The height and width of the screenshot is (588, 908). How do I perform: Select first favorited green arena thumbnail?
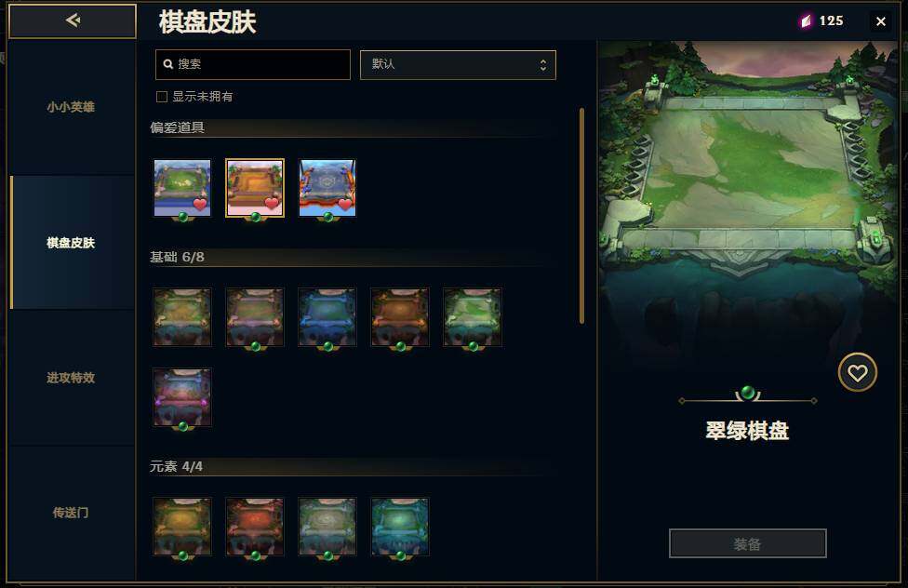182,188
